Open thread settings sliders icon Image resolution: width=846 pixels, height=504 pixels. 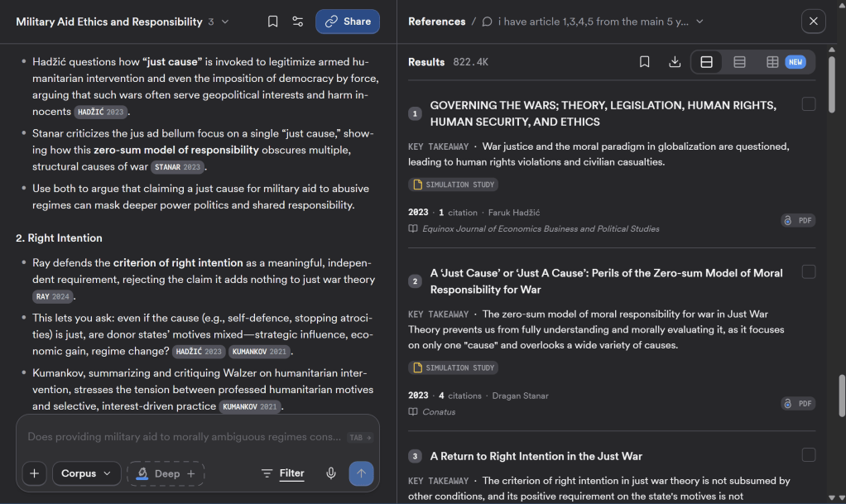297,22
